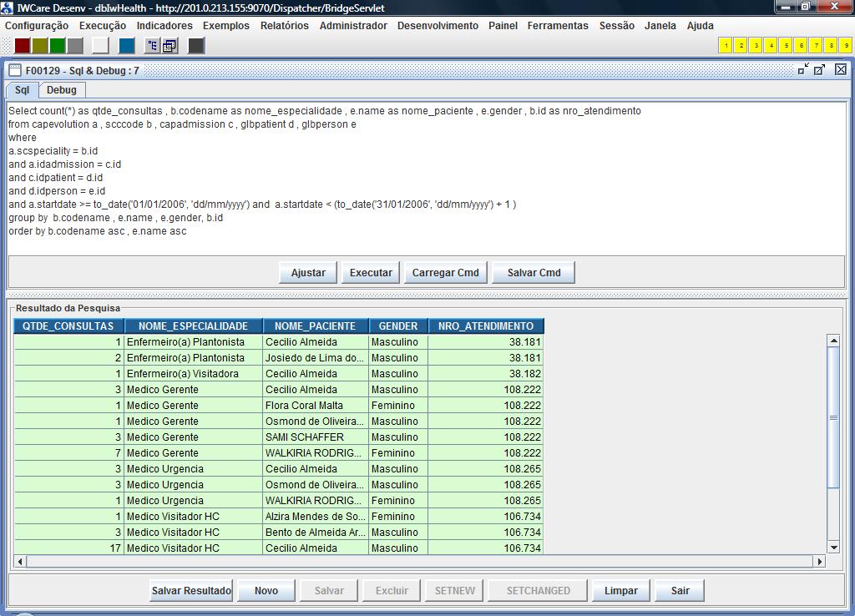The image size is (855, 616).
Task: Click the Salvar Cmd button
Action: tap(534, 273)
